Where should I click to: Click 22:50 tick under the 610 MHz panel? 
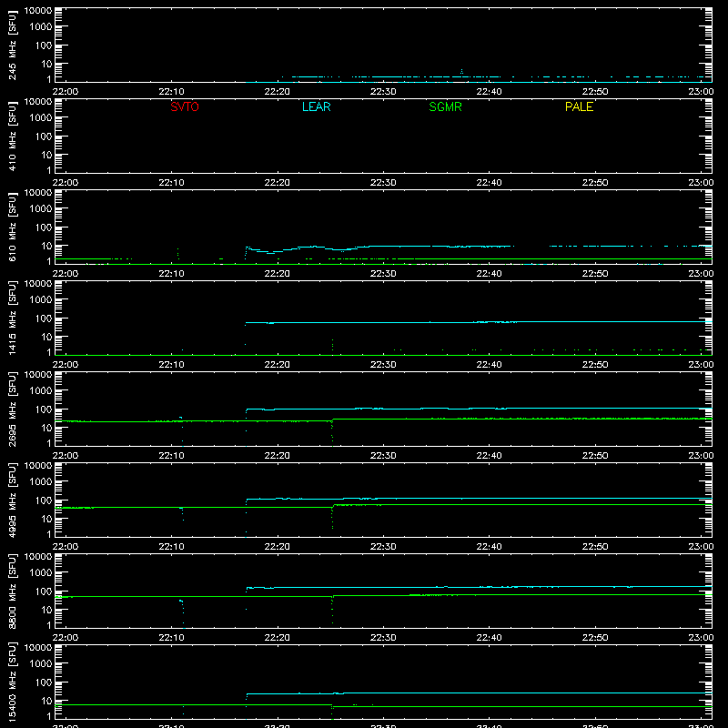pyautogui.click(x=595, y=274)
